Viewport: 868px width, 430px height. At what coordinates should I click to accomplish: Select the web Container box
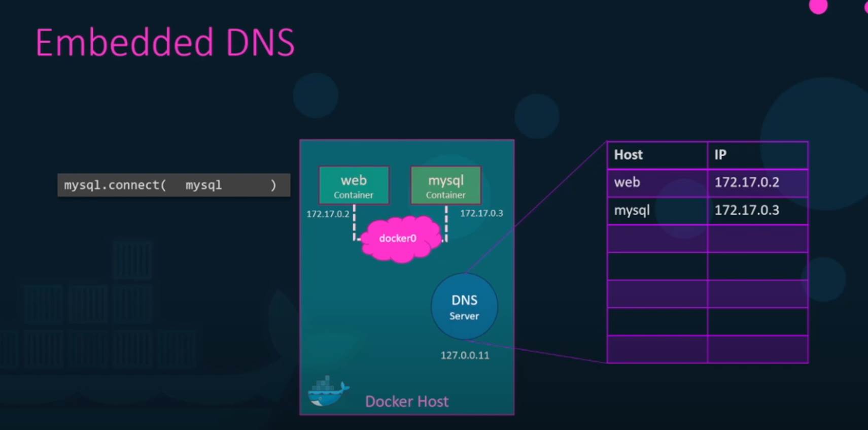click(354, 185)
